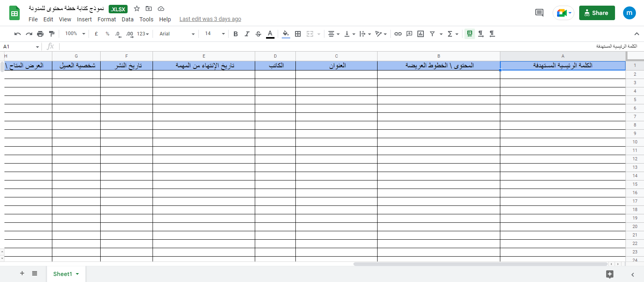Open the zoom 100% dropdown
Viewport: 644px width, 282px height.
tap(75, 34)
